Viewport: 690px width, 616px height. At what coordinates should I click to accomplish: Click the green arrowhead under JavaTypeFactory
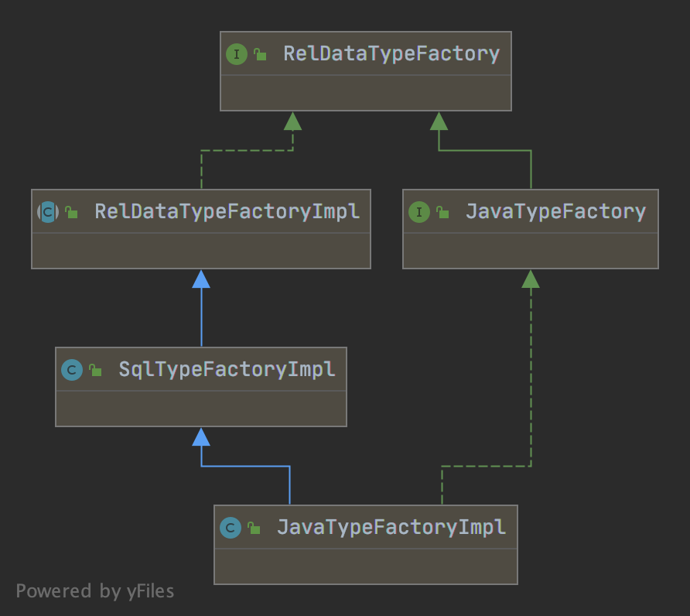tap(531, 279)
